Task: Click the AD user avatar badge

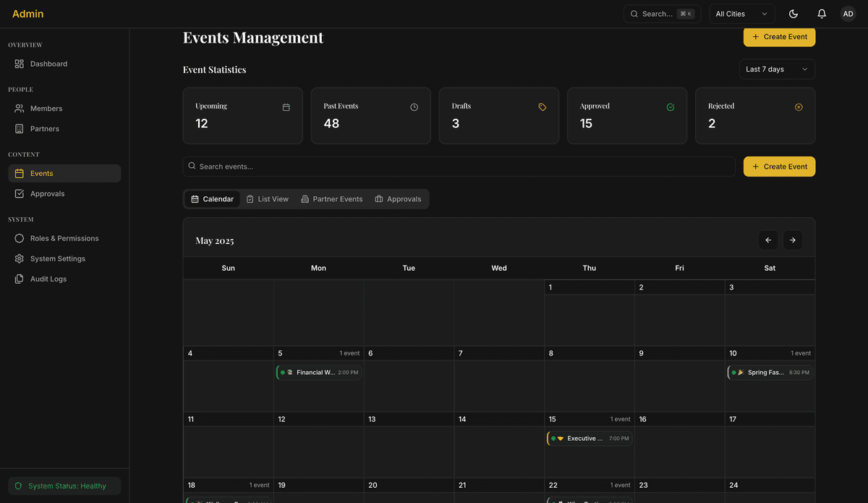Action: [x=848, y=13]
